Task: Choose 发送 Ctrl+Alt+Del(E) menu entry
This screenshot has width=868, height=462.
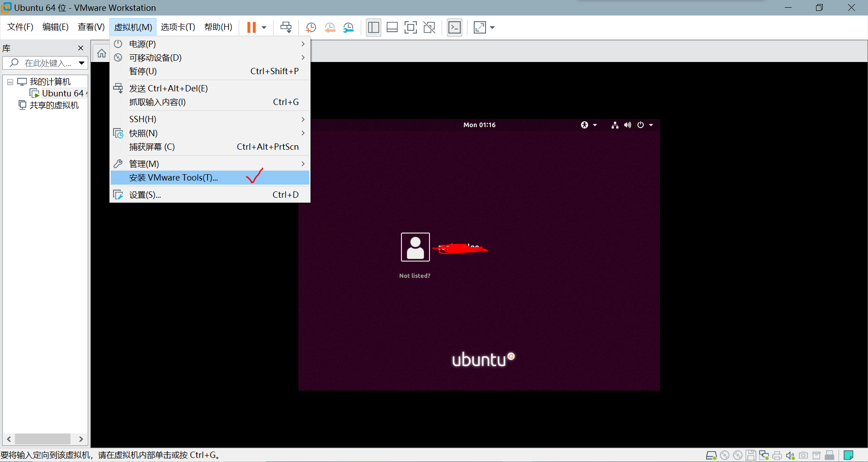Action: (210, 88)
